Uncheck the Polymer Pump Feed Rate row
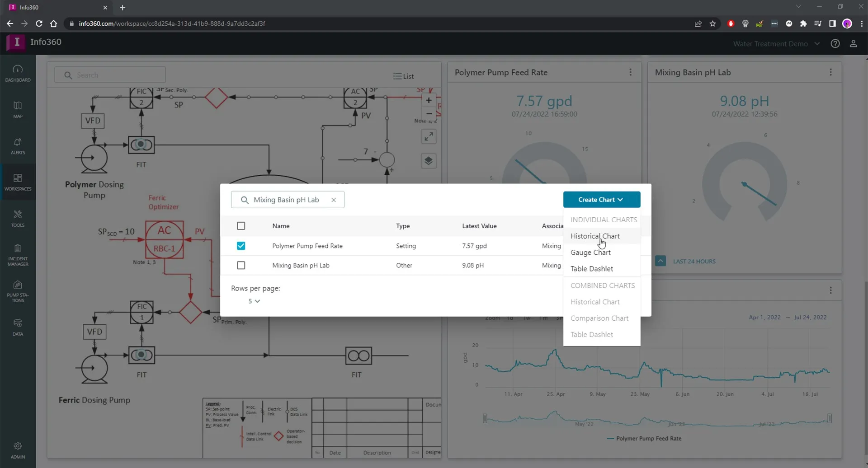This screenshot has width=868, height=468. (x=241, y=246)
